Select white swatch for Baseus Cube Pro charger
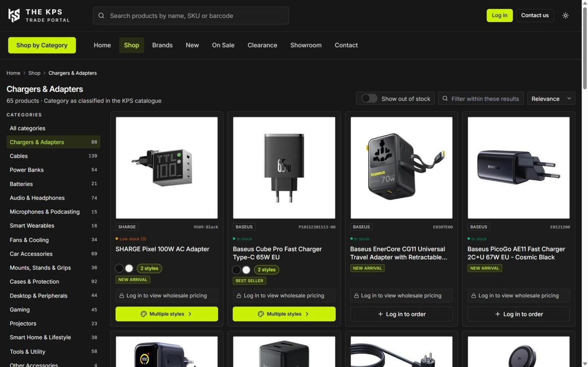The width and height of the screenshot is (588, 367). [246, 270]
